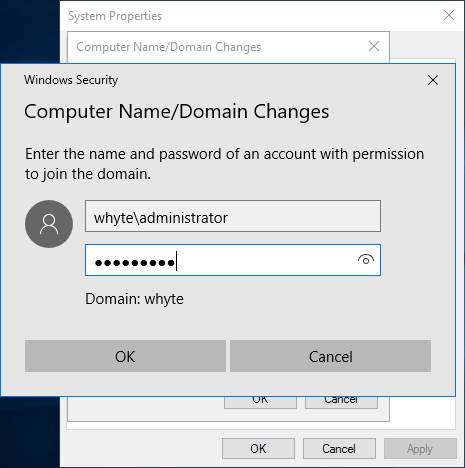This screenshot has width=465, height=468.
Task: Click the partially hidden OK button behind dialog
Action: tap(260, 402)
